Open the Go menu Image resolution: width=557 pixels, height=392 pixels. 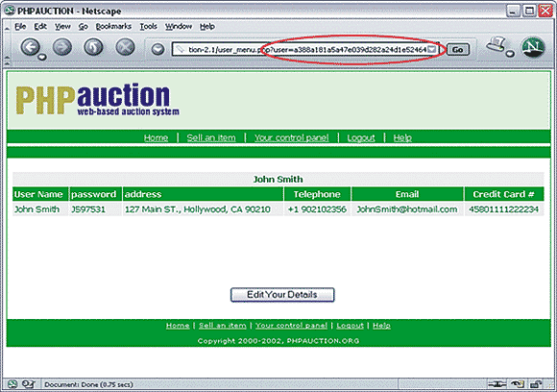point(84,26)
